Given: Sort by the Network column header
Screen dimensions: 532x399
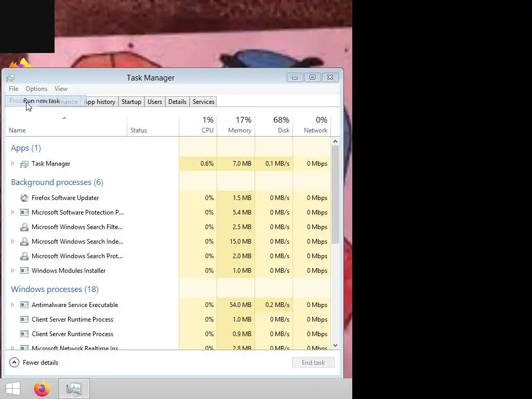Looking at the screenshot, I should 312,126.
